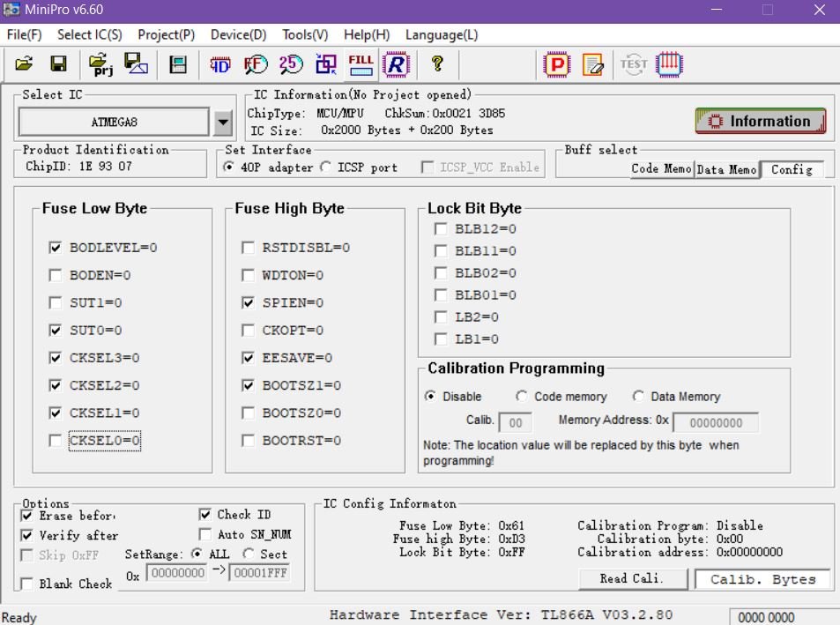This screenshot has width=840, height=625.
Task: Click the blue chip-with-cursor toolbar icon
Action: 326,65
